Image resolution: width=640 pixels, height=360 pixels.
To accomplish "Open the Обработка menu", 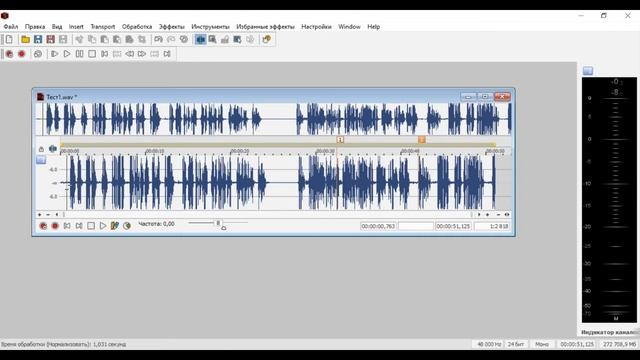I will pos(137,27).
